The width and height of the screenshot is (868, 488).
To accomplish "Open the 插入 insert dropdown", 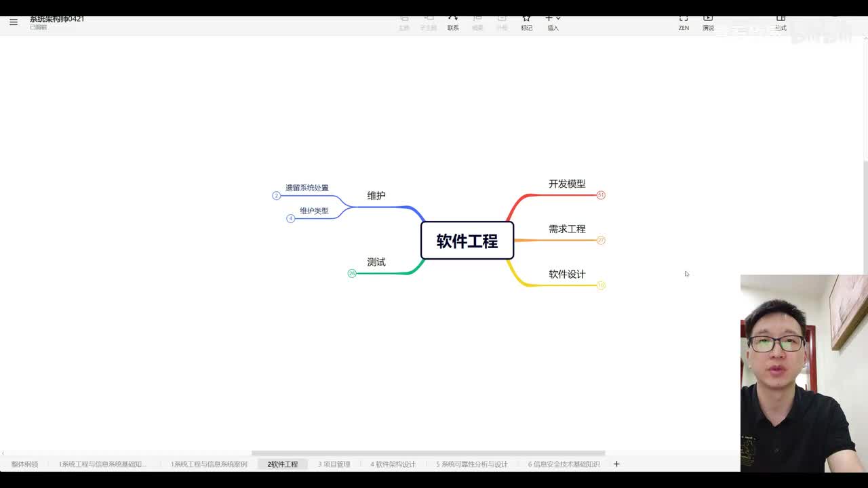I will click(553, 22).
